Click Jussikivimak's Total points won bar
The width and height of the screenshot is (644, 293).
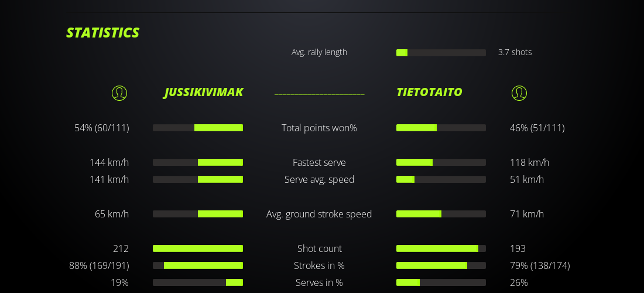pos(198,128)
